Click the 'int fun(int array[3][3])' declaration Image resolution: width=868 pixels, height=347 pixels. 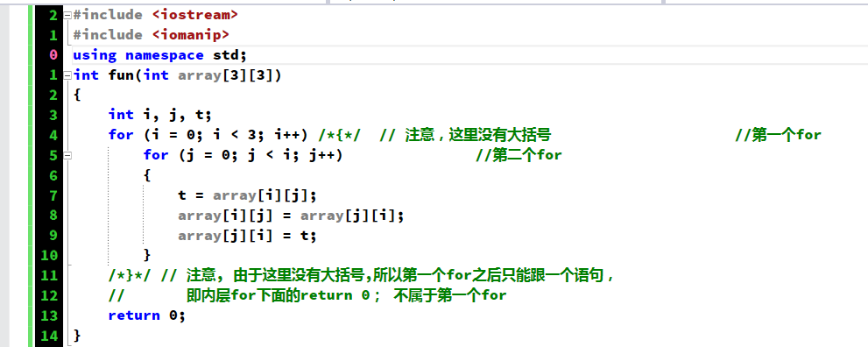[x=177, y=75]
